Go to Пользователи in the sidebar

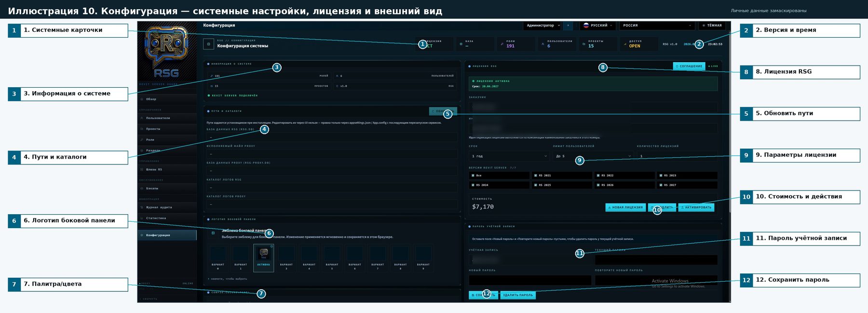click(167, 118)
